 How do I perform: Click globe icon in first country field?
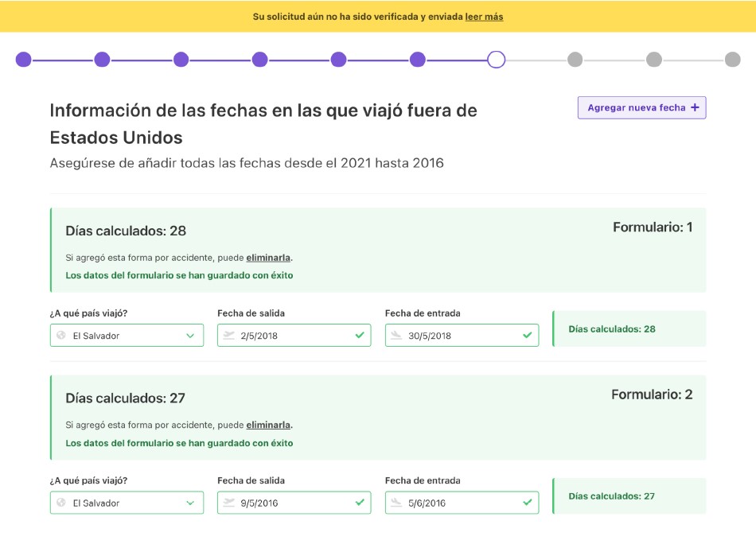[61, 336]
